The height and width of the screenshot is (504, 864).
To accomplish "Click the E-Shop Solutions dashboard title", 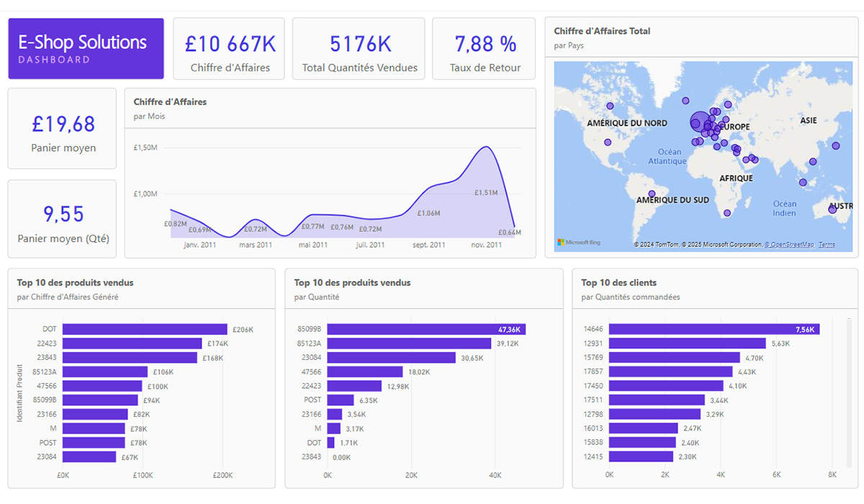I will pyautogui.click(x=86, y=48).
